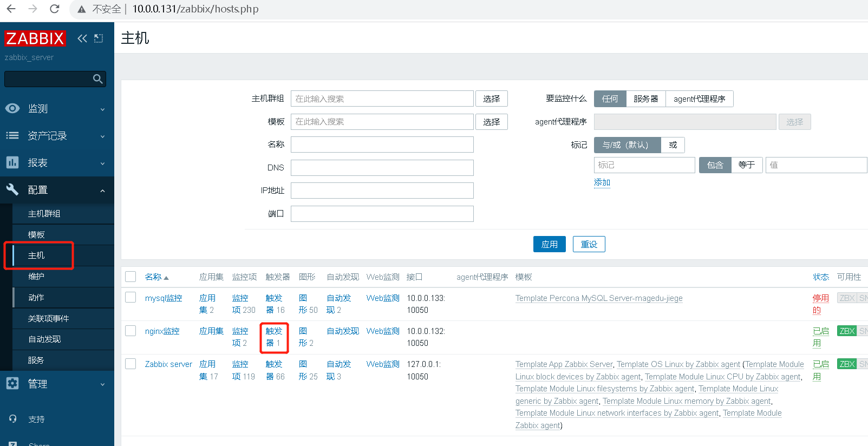868x446 pixels.
Task: Click the green ZBX badge for nginx监控
Action: coord(847,331)
